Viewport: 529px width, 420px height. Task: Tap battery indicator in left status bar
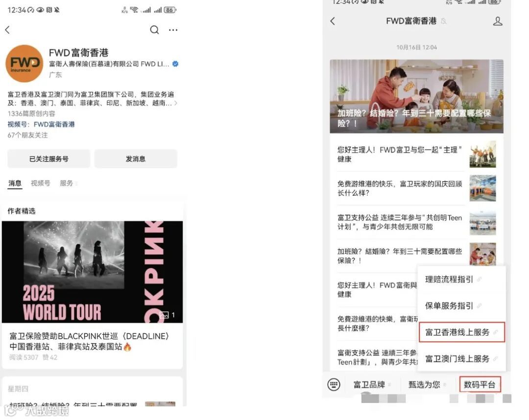170,10
